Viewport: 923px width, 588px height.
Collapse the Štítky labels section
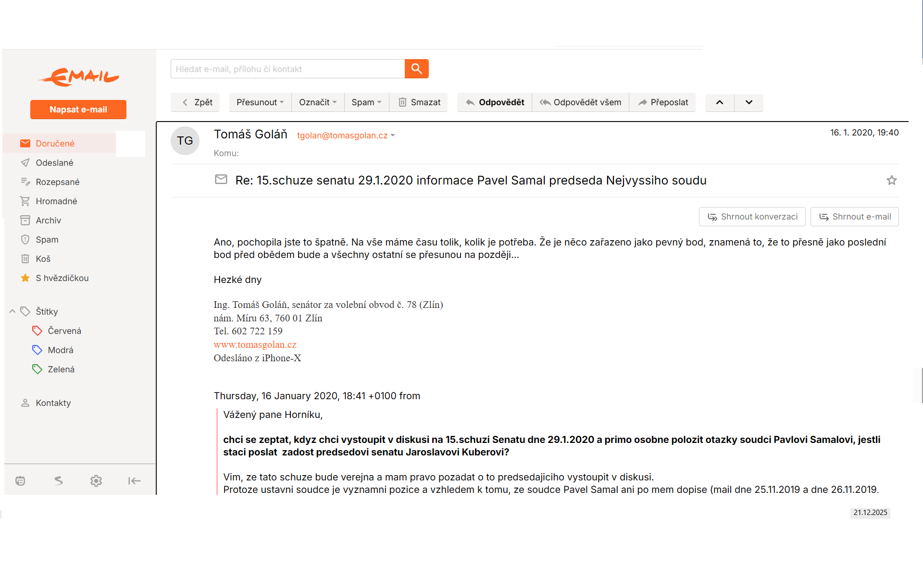[x=12, y=312]
